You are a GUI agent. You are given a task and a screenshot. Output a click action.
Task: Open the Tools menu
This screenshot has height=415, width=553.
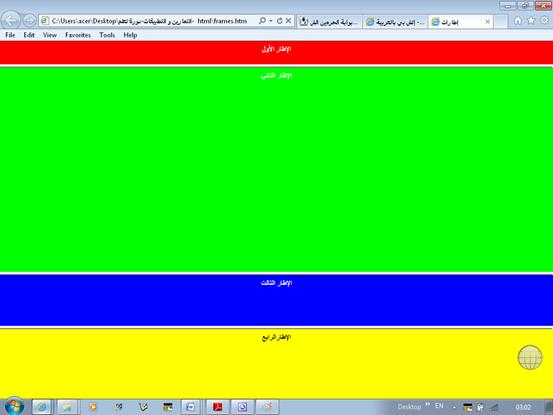[107, 35]
